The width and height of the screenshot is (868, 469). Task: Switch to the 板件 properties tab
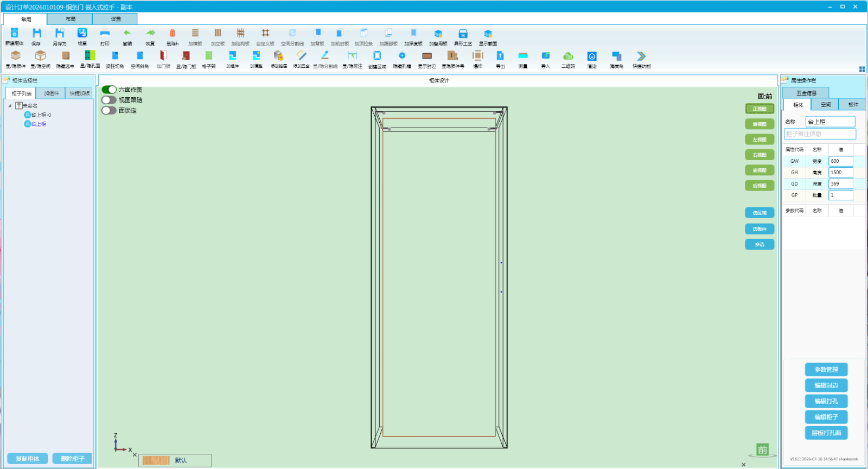click(853, 105)
